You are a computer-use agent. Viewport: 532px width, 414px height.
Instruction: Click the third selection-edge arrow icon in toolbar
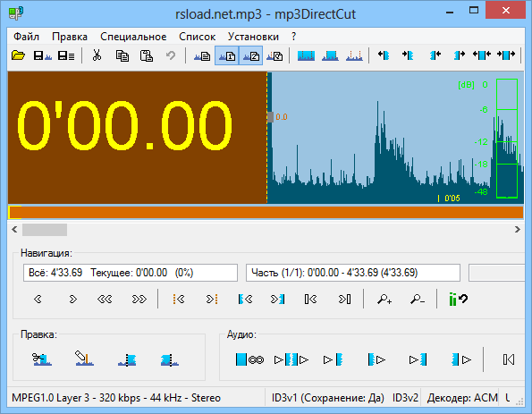pyautogui.click(x=435, y=55)
